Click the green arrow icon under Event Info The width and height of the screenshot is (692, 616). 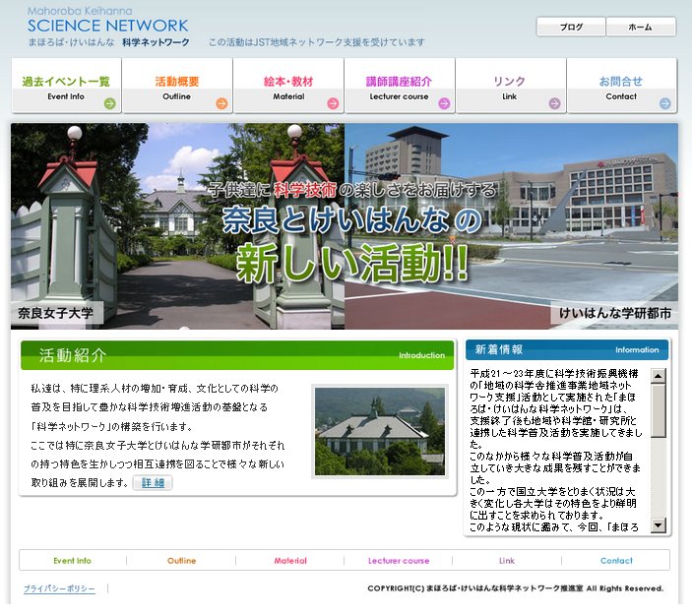coord(110,102)
